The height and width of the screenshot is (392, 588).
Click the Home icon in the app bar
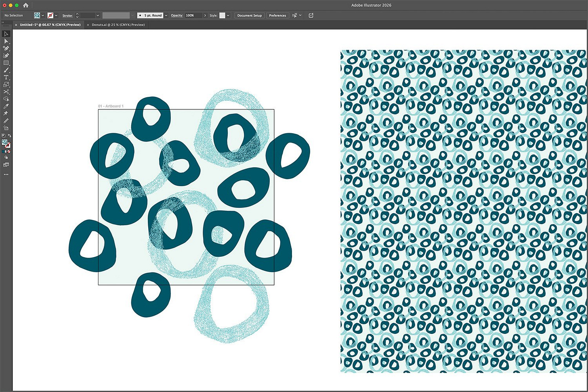pyautogui.click(x=25, y=5)
